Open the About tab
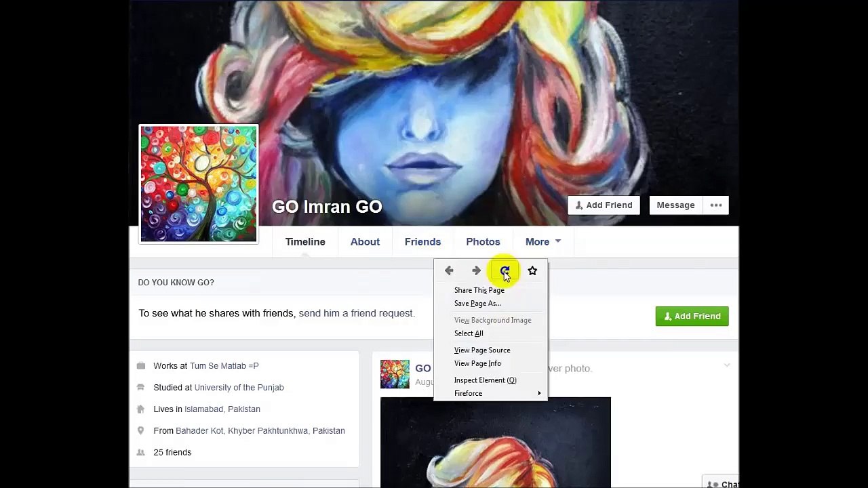 point(365,242)
